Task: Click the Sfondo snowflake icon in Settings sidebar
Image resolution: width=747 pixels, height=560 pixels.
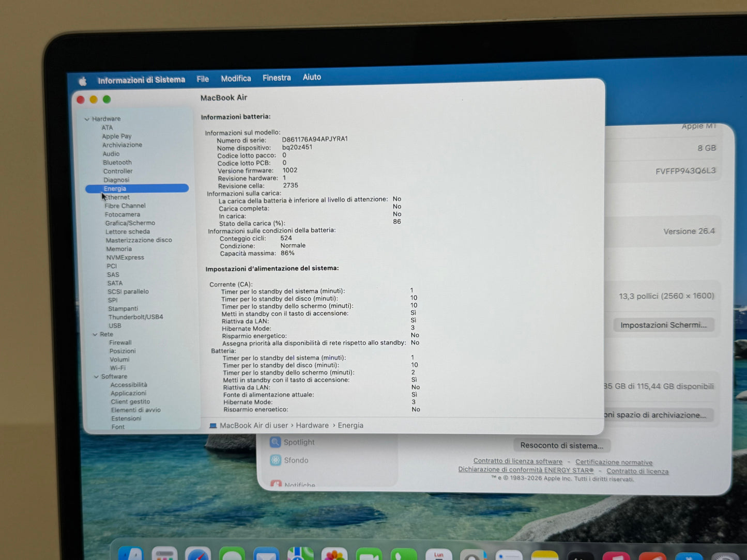Action: coord(276,460)
